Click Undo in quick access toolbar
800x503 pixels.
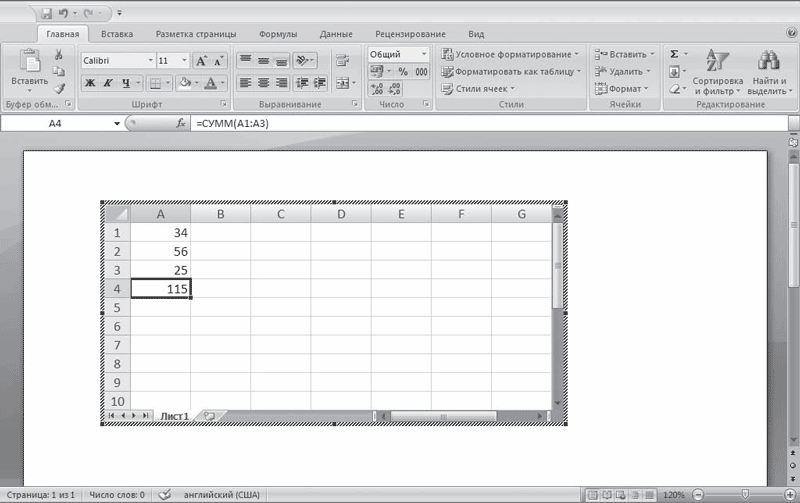coord(63,13)
